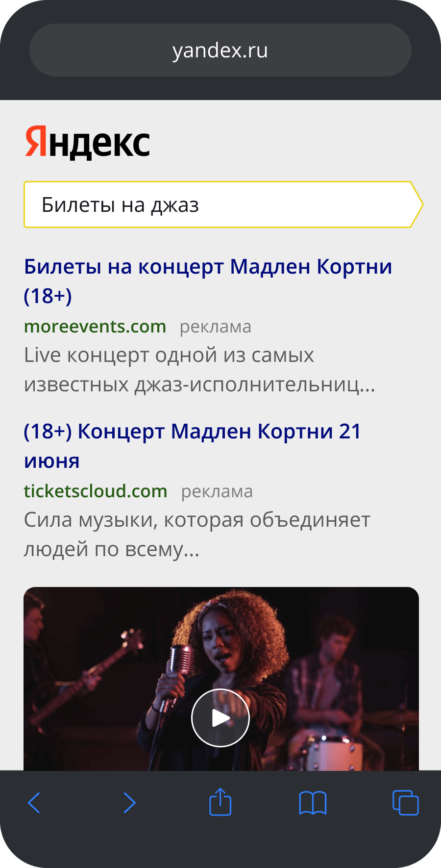
Task: Visit the moreevents.com site link
Action: 95,327
